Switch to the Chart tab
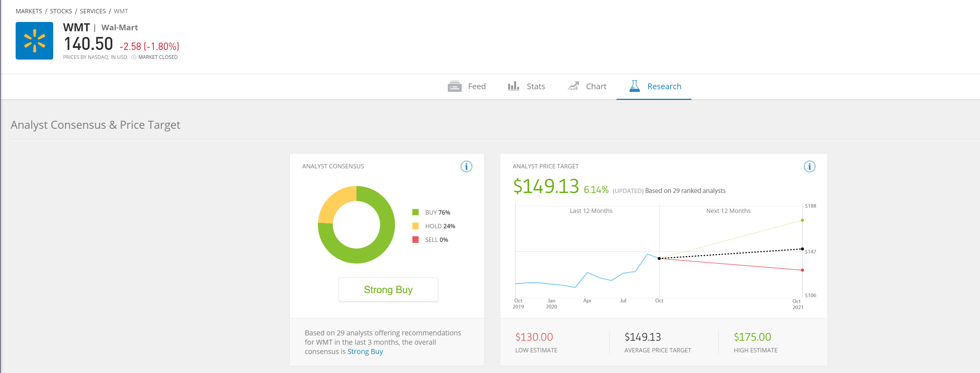Screen dimensions: 980x373 click(x=587, y=87)
